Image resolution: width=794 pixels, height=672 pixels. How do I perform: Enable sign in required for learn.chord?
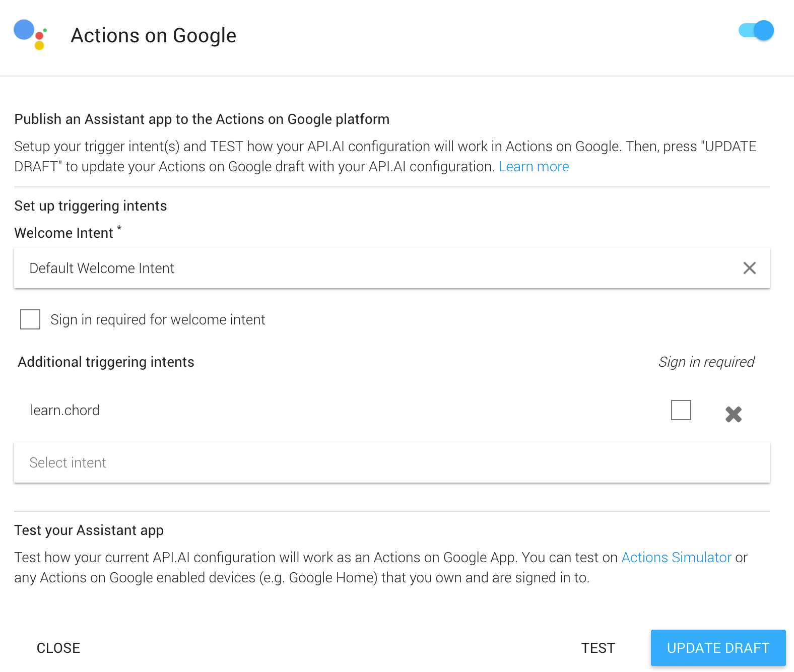click(681, 410)
